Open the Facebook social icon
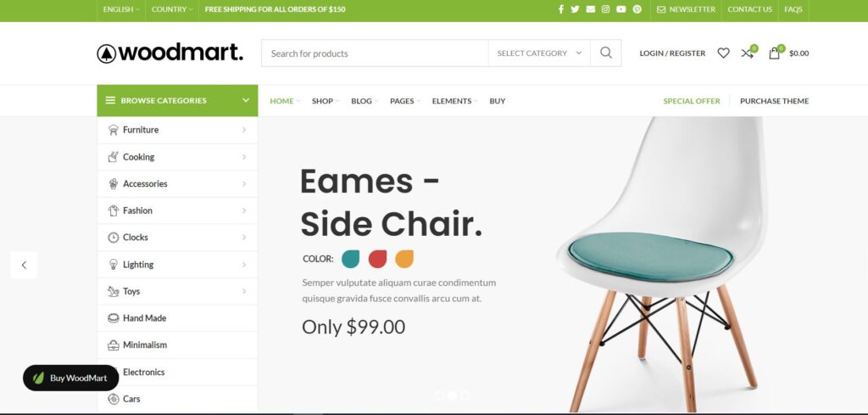Screen dimensions: 868x415 point(561,9)
